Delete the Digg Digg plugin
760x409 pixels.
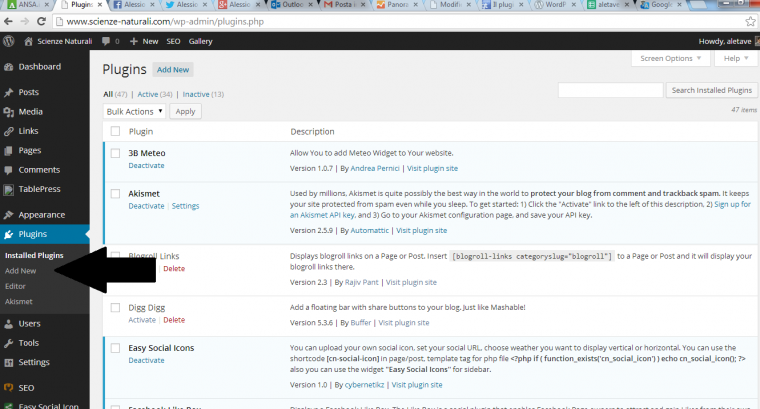click(x=174, y=320)
